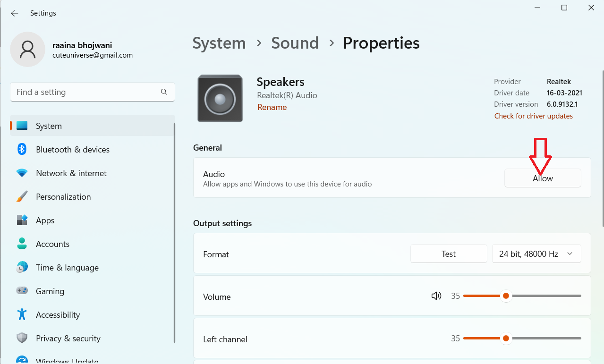The width and height of the screenshot is (604, 364).
Task: Click the Personalization paintbrush icon
Action: point(22,197)
